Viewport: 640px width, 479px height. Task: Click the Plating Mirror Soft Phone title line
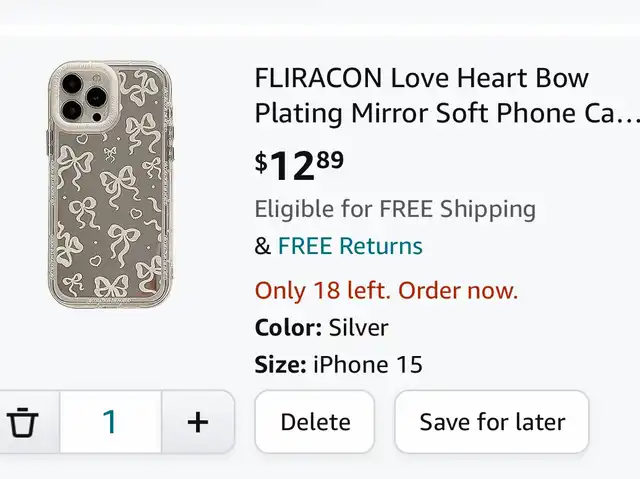[x=447, y=113]
